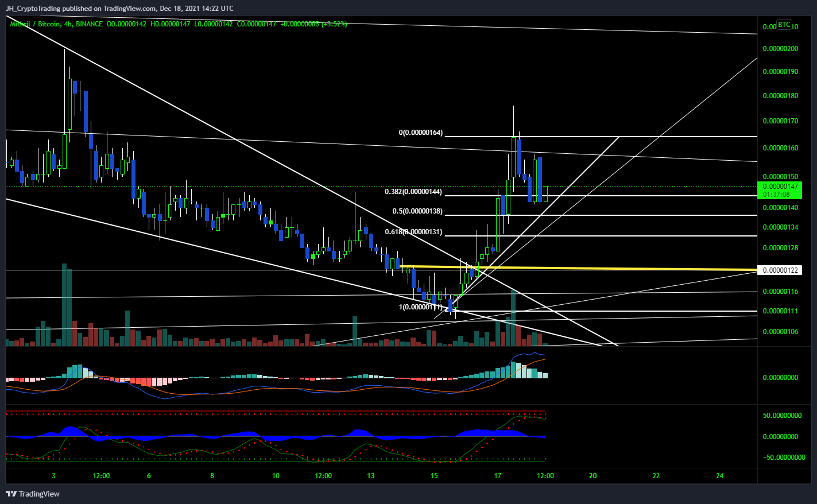Click date label 10 on time axis
The height and width of the screenshot is (504, 817).
click(276, 476)
